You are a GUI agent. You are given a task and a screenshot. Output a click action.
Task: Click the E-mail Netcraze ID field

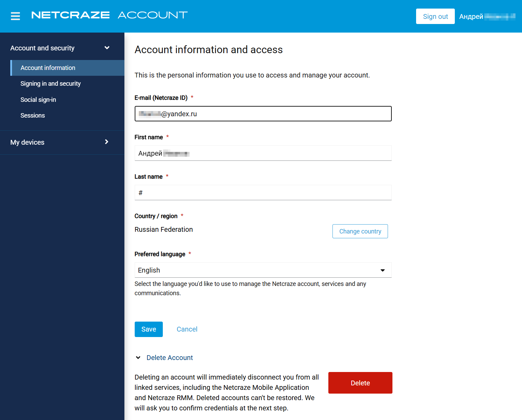click(x=263, y=114)
